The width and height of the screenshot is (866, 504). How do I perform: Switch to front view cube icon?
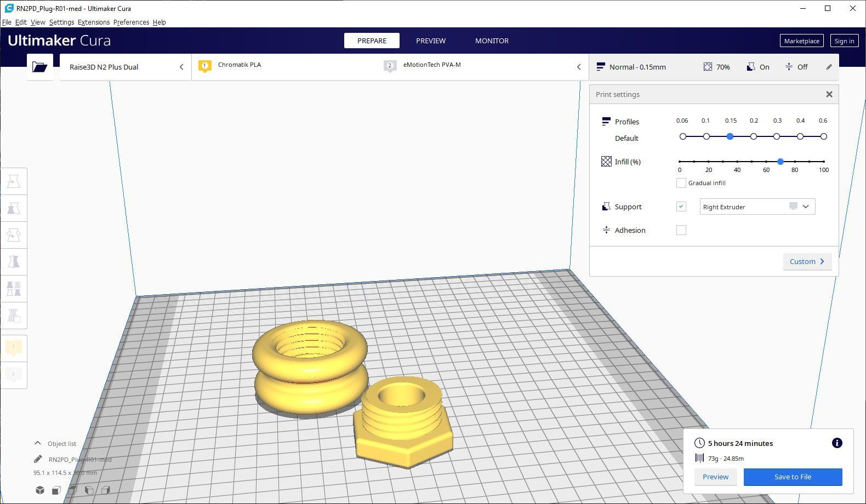coord(56,490)
